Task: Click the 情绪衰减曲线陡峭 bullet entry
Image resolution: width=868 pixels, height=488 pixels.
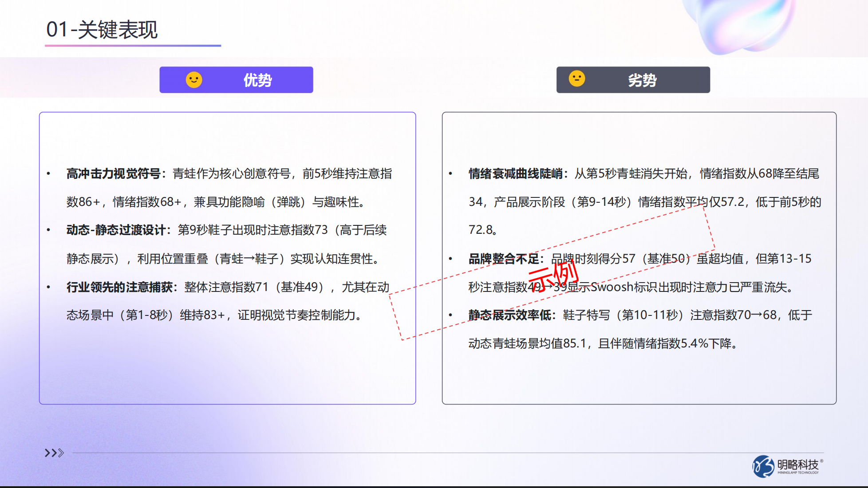Action: click(x=516, y=173)
